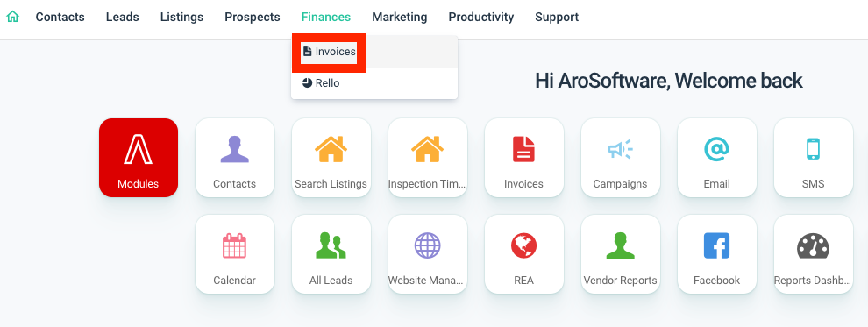Open the Search Listings house tile
Screen dimensions: 868x327
(331, 158)
